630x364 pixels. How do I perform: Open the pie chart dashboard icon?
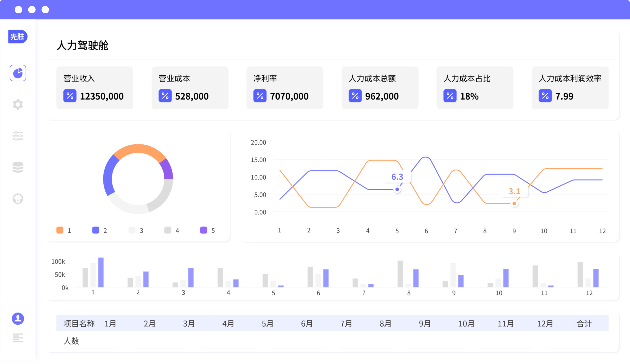(18, 73)
